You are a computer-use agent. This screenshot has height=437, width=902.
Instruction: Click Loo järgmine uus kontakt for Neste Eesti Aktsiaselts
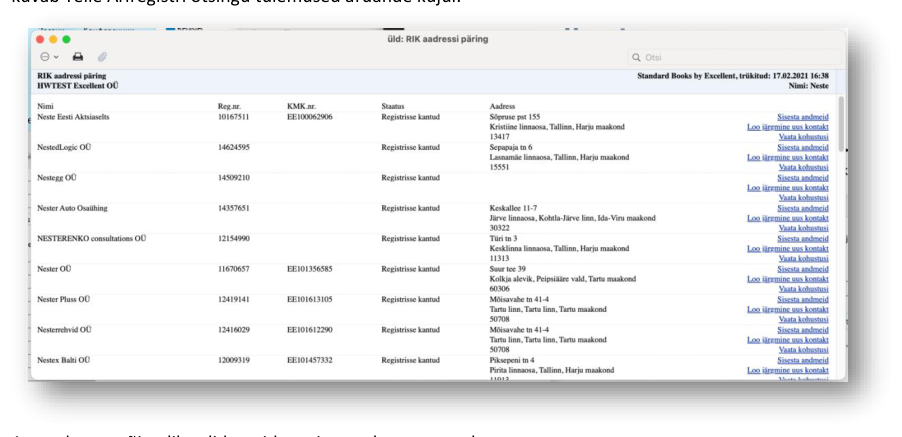(x=788, y=127)
